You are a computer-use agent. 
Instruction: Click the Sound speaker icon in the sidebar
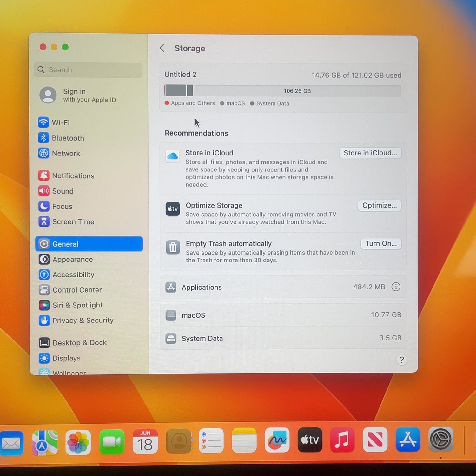(x=44, y=191)
